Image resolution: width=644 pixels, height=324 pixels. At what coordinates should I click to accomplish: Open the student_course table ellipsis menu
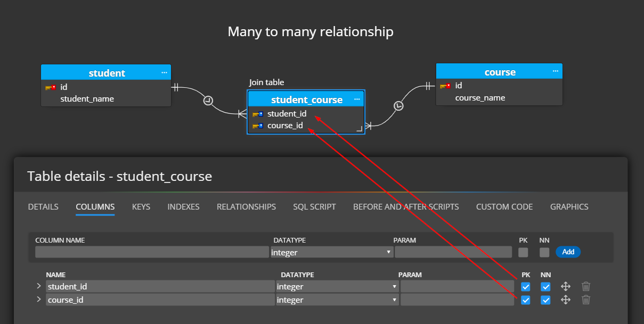pyautogui.click(x=357, y=99)
